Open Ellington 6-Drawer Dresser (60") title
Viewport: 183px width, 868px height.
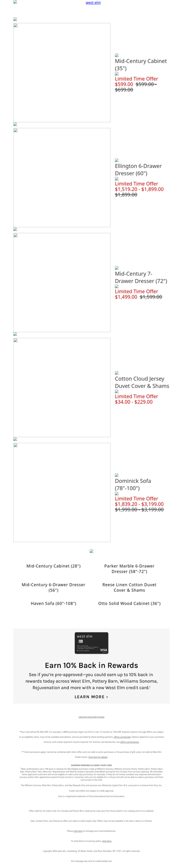click(138, 169)
